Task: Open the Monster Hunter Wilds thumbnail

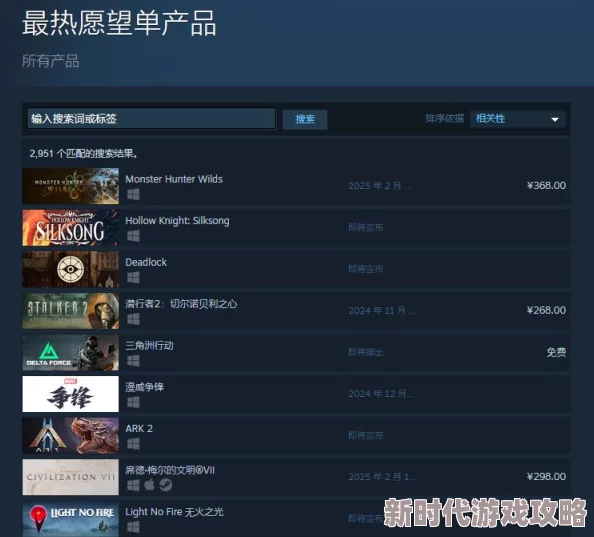Action: click(70, 186)
